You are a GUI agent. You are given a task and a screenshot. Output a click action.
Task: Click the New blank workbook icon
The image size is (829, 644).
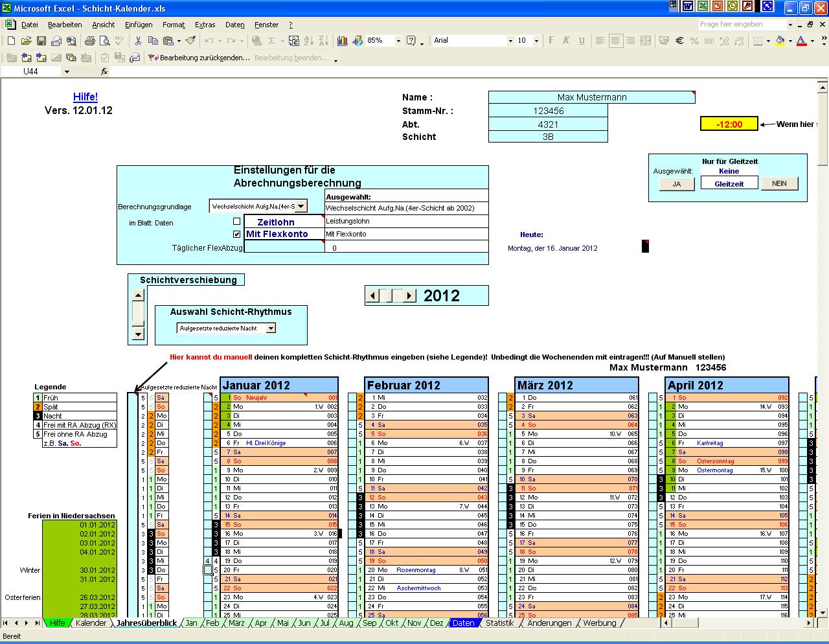click(x=11, y=40)
